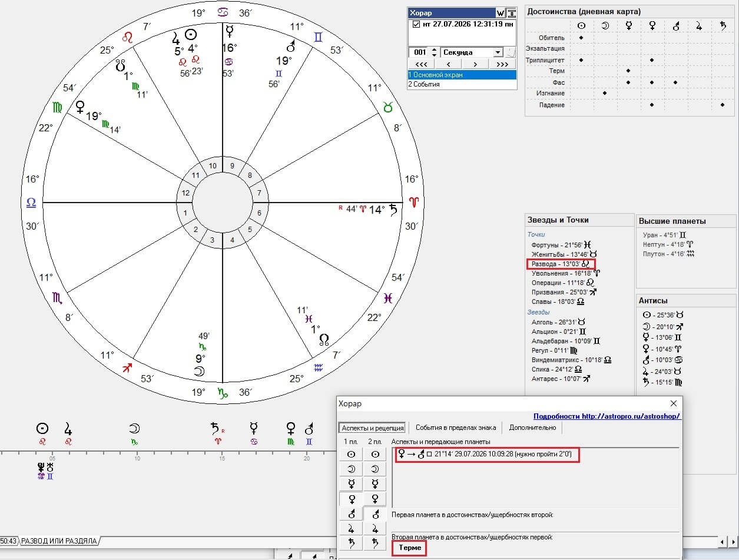The width and height of the screenshot is (739, 560).
Task: Step back with the single < button
Action: click(449, 64)
